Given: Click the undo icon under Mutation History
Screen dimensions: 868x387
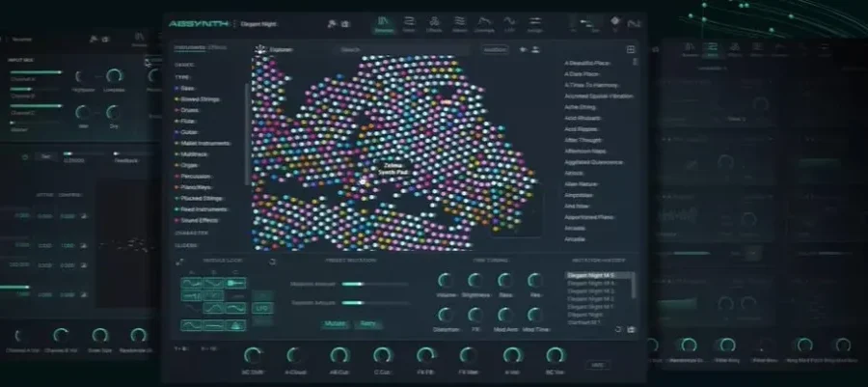Looking at the screenshot, I should click(618, 329).
